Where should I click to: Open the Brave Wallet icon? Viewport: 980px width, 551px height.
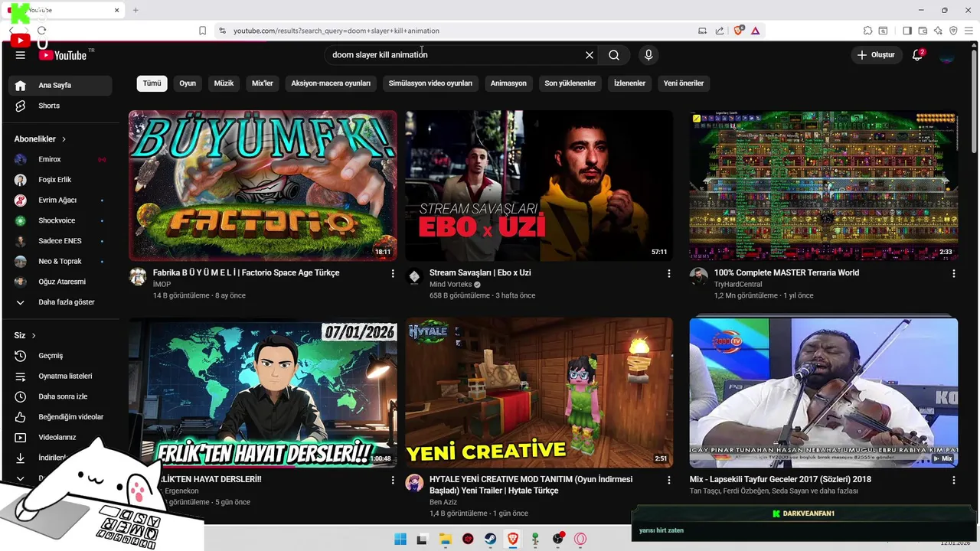[x=923, y=31]
